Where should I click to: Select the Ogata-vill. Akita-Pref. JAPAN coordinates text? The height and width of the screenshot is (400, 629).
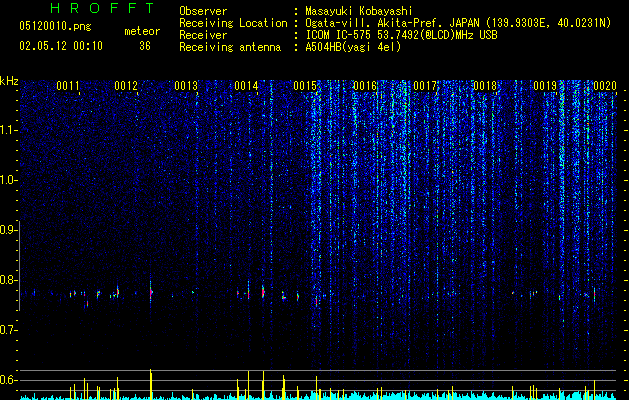point(458,23)
